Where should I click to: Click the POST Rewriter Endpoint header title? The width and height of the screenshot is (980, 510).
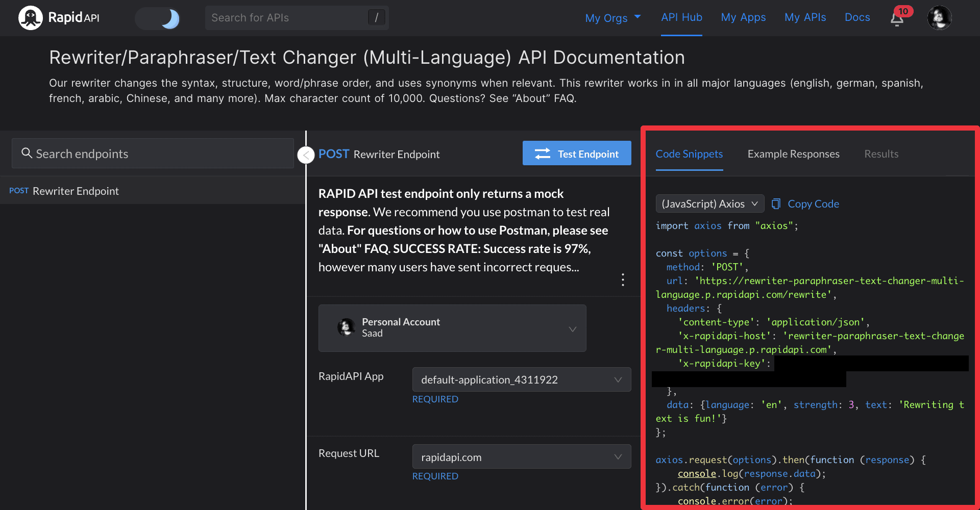(x=379, y=154)
